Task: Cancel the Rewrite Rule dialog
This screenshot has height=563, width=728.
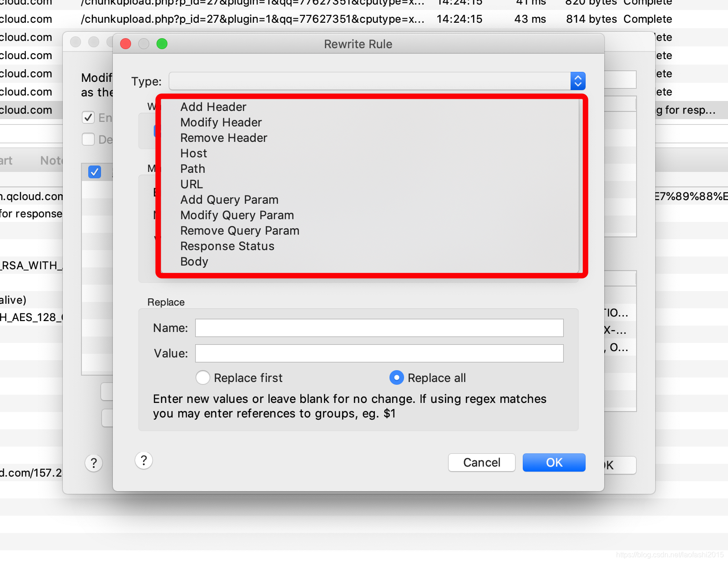Action: click(x=482, y=462)
